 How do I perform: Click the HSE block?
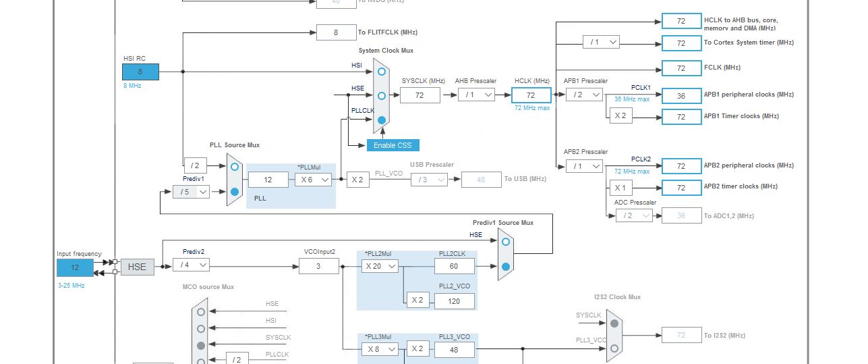137,267
